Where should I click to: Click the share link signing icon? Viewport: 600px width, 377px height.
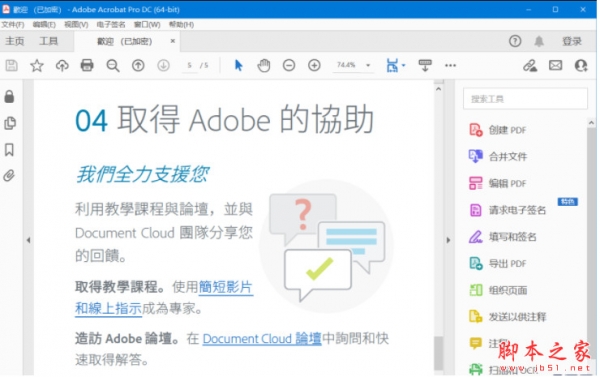(530, 65)
